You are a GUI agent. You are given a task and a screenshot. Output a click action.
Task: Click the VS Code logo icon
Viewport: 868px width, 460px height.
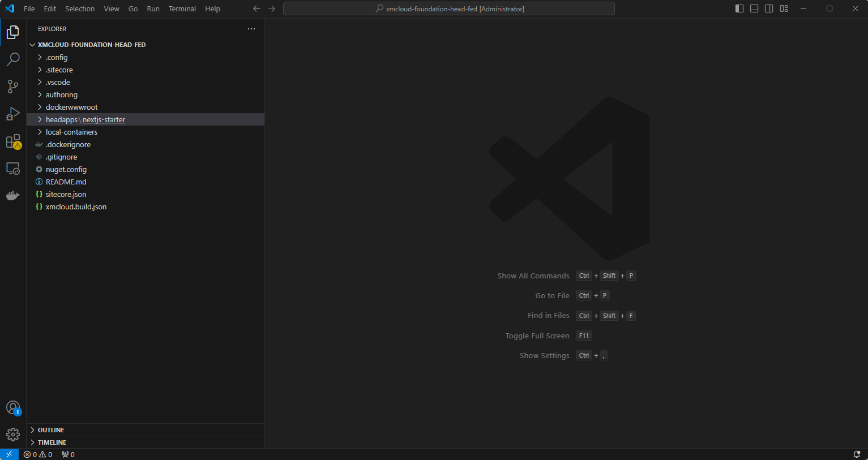pos(10,8)
